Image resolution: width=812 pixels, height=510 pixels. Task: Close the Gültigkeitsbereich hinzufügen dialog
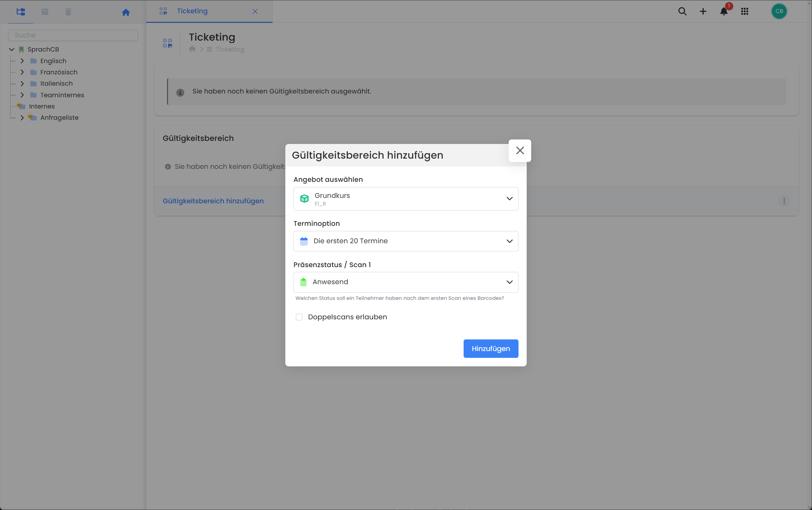520,150
